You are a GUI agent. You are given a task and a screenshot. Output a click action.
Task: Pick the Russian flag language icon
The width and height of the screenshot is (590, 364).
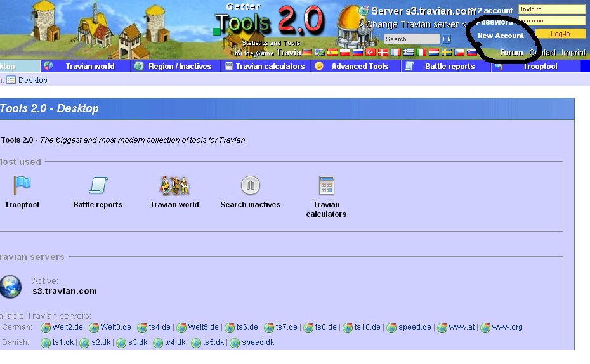pyautogui.click(x=358, y=52)
